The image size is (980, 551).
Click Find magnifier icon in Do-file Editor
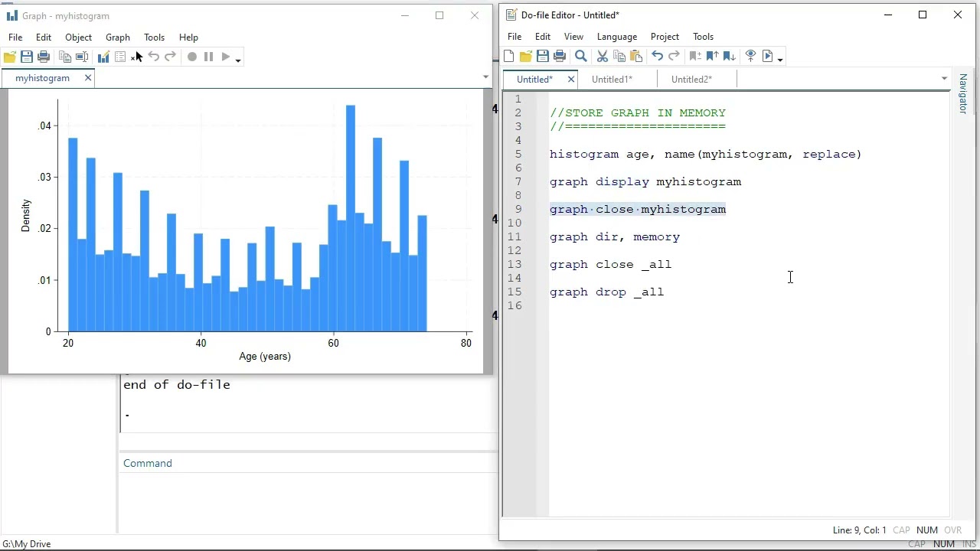(x=581, y=56)
